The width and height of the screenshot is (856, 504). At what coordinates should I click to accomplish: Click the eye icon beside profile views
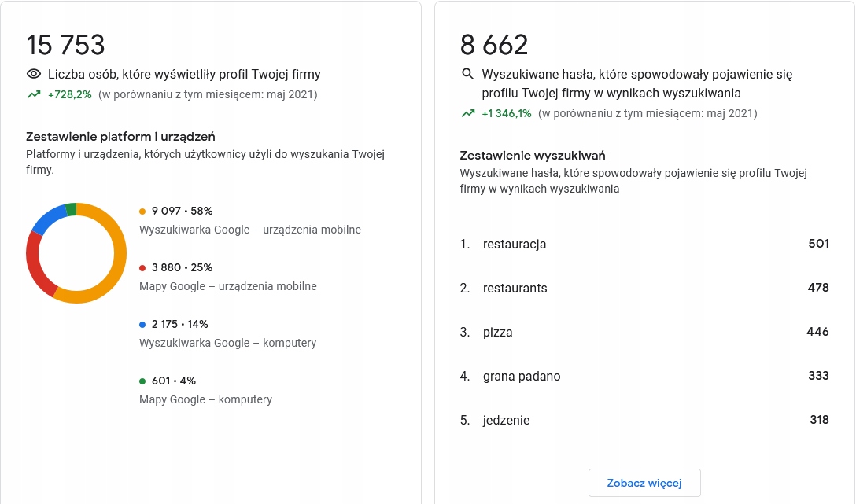[34, 75]
